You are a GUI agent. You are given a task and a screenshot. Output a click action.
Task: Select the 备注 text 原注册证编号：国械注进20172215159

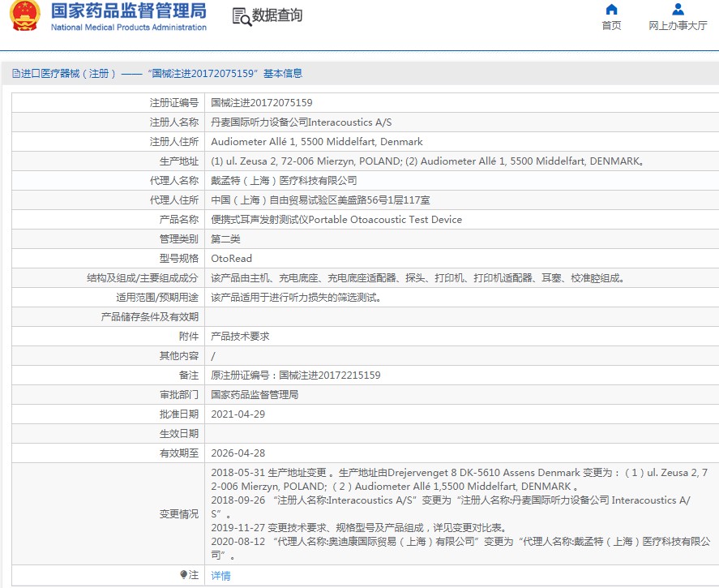[296, 376]
